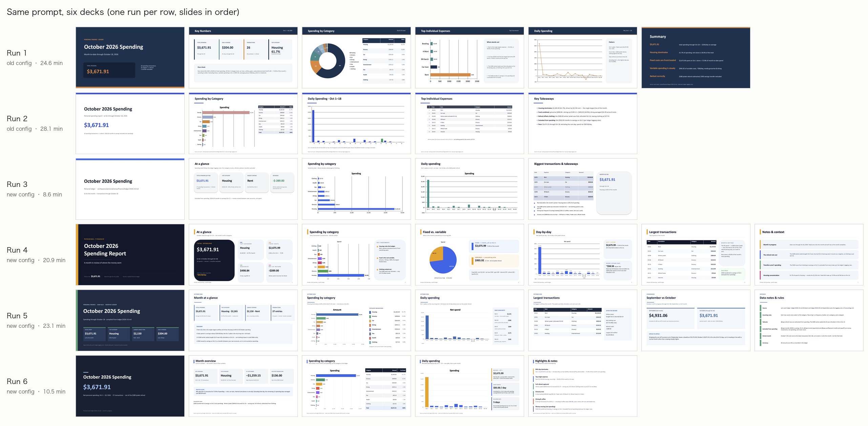This screenshot has height=426, width=868.
Task: Click the 'Run 1' row label
Action: click(17, 53)
